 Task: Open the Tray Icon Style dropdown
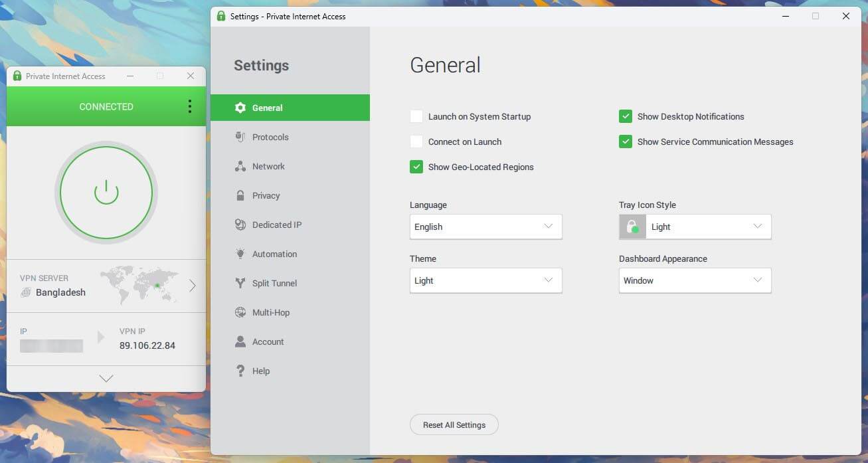tap(695, 227)
